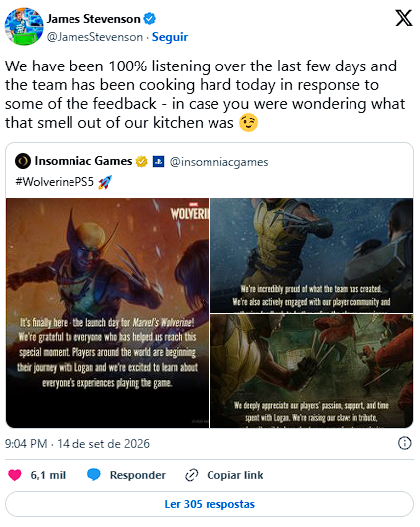Click the PlayStation affiliate badge icon
420x527 pixels.
pos(159,162)
